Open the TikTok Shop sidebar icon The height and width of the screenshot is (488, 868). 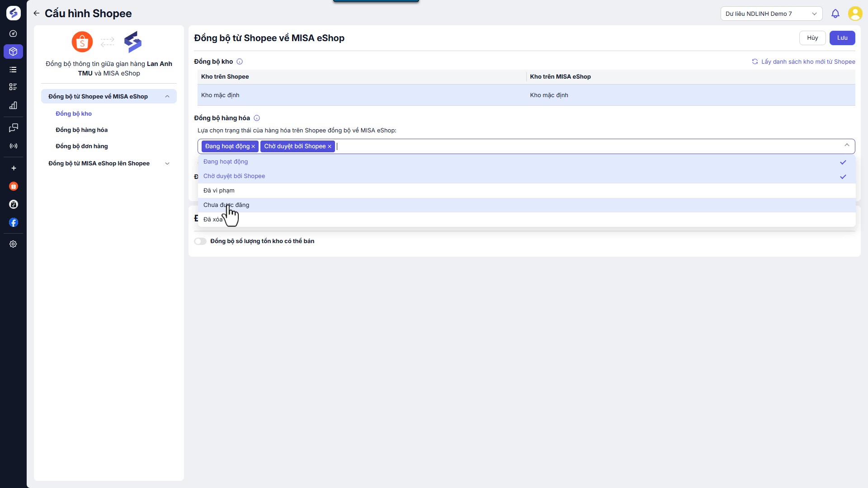(x=14, y=204)
